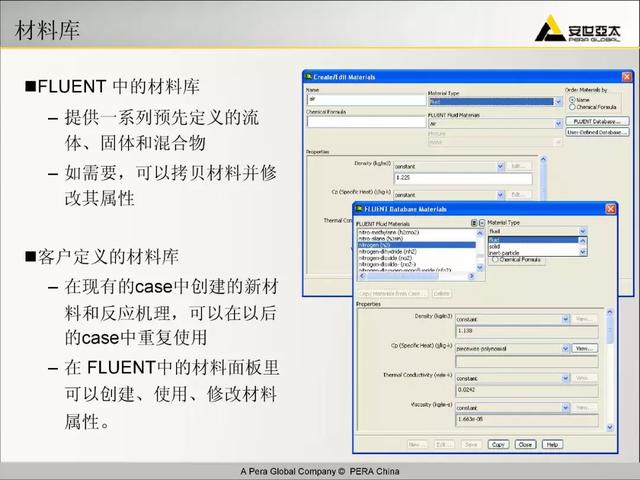Click Database Properties scrollbar down arrow

click(x=610, y=427)
